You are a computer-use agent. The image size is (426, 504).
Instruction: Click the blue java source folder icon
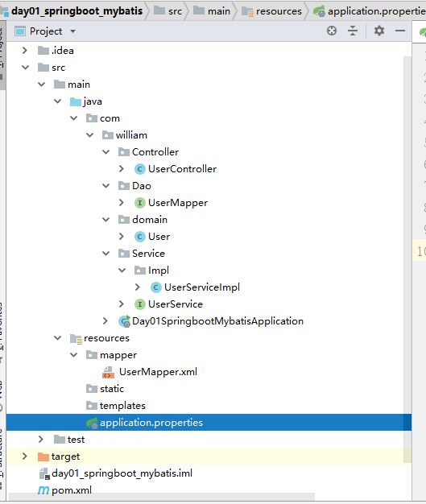76,102
